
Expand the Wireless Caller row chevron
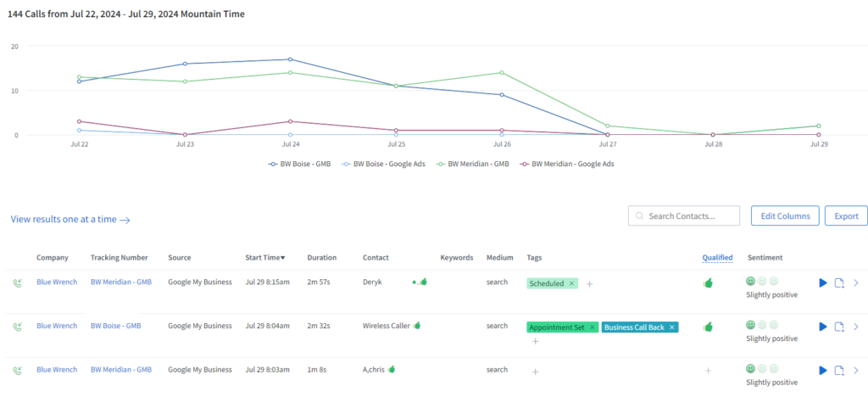[855, 327]
